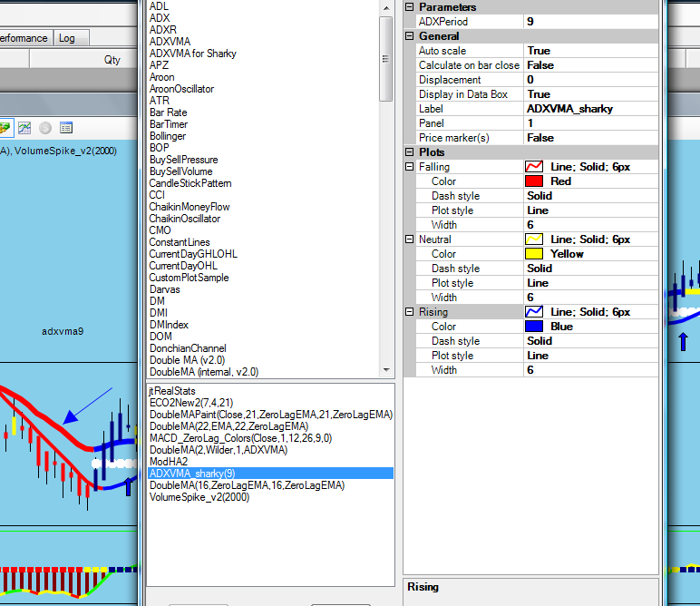700x606 pixels.
Task: Change Neutral Dash style value
Action: pos(590,269)
